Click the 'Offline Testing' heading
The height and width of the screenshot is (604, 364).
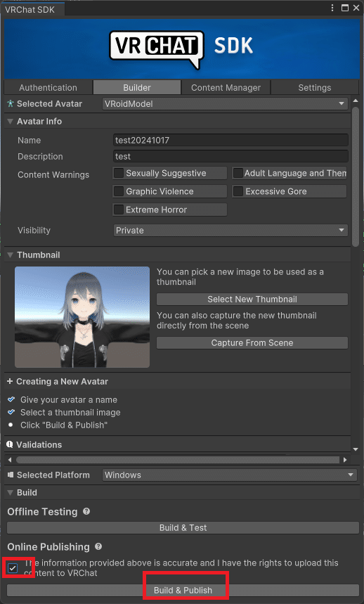[x=42, y=512]
